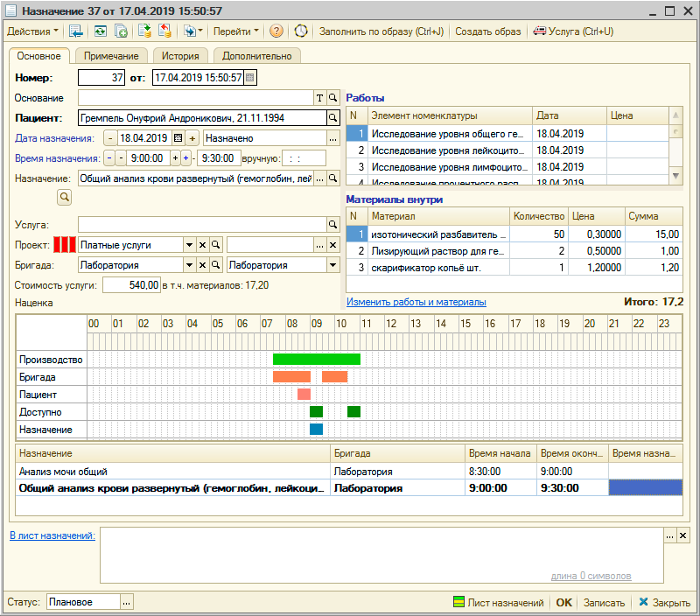Click Лист назначений icon in bottom bar
The width and height of the screenshot is (700, 616).
tap(458, 602)
